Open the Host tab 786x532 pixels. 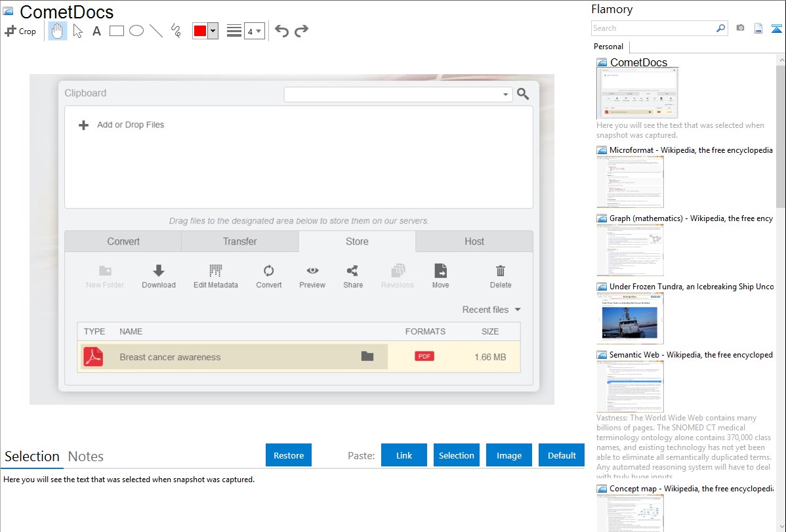474,241
